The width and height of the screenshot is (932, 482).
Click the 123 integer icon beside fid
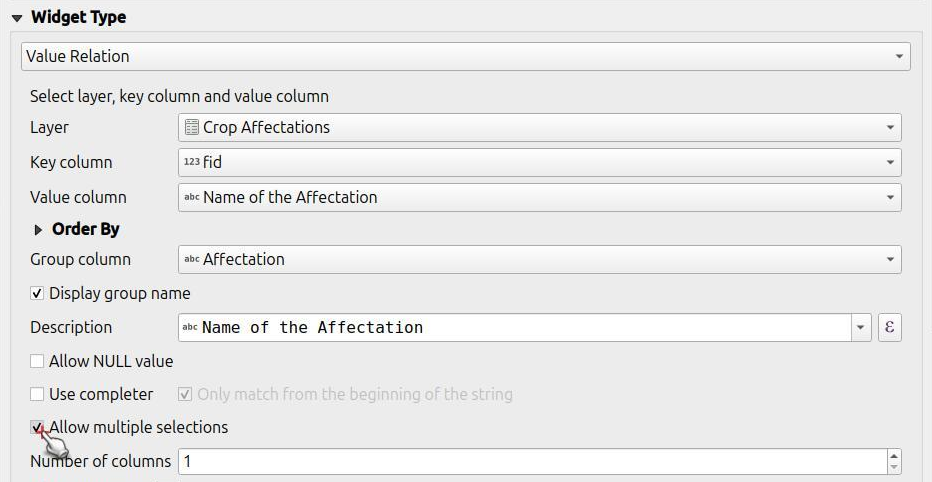(x=191, y=162)
